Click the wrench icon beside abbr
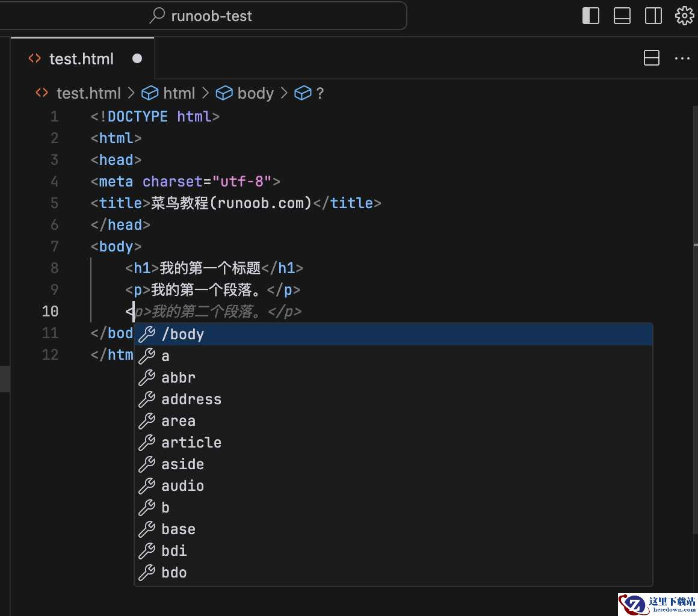The width and height of the screenshot is (698, 616). coord(147,378)
